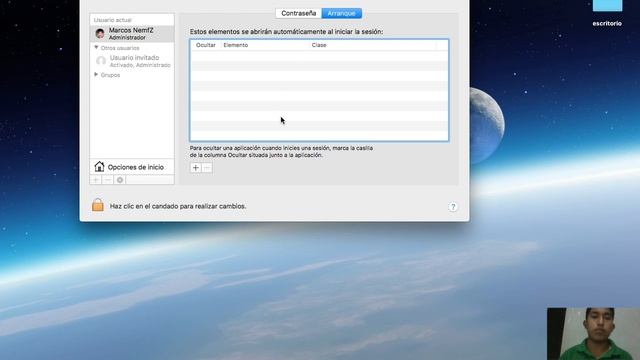Click the 'Usuario actual' header label

113,20
